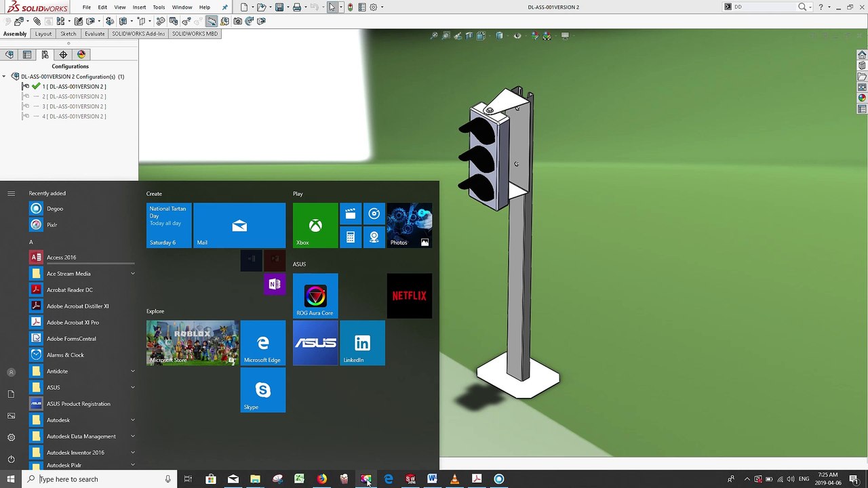
Task: Open search type dropdown beside magnifier
Action: point(810,7)
